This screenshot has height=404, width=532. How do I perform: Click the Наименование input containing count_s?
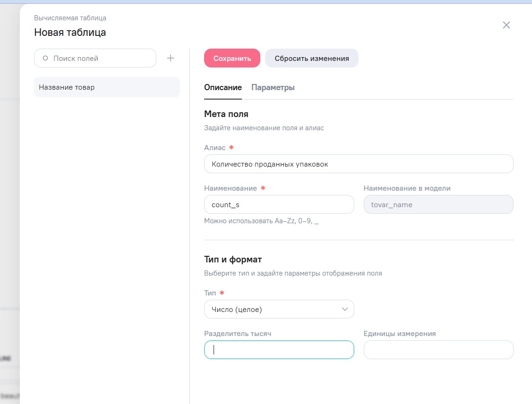[279, 205]
